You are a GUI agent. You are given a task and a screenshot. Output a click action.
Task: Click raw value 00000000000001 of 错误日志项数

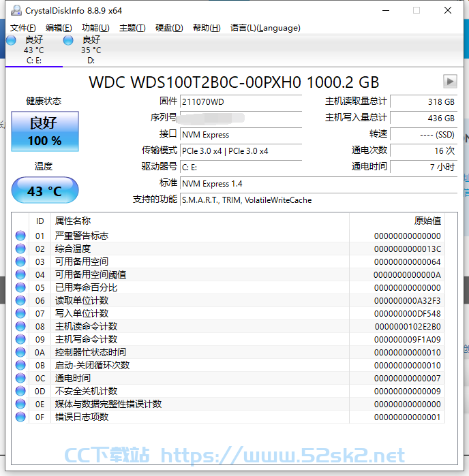[x=407, y=417]
